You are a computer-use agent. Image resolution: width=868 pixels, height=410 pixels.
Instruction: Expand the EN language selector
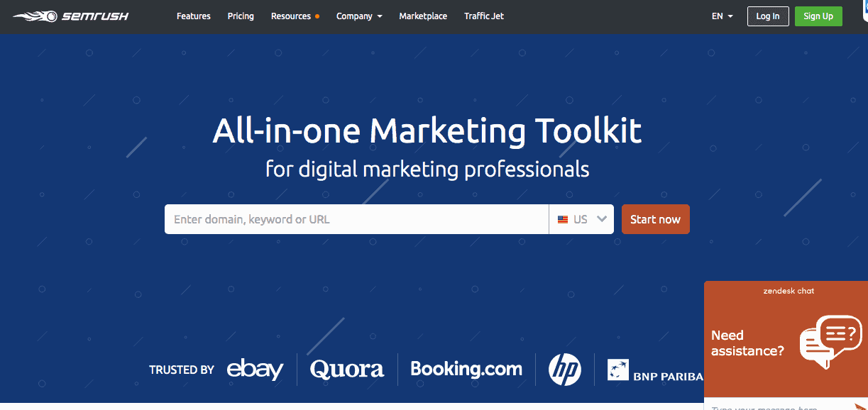[723, 16]
